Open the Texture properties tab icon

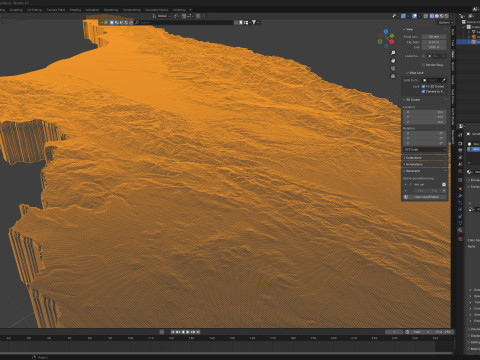tap(460, 239)
